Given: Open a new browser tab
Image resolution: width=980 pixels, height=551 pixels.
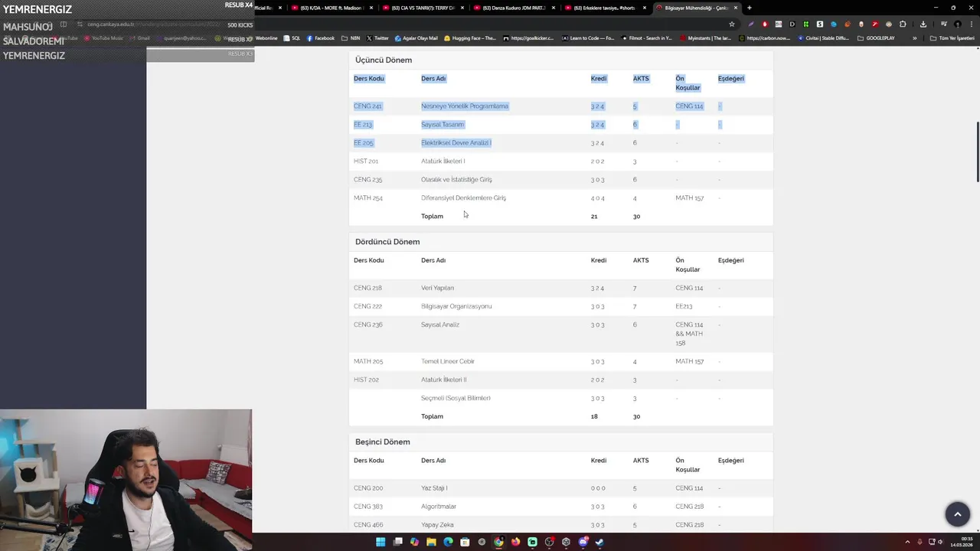Looking at the screenshot, I should coord(750,8).
